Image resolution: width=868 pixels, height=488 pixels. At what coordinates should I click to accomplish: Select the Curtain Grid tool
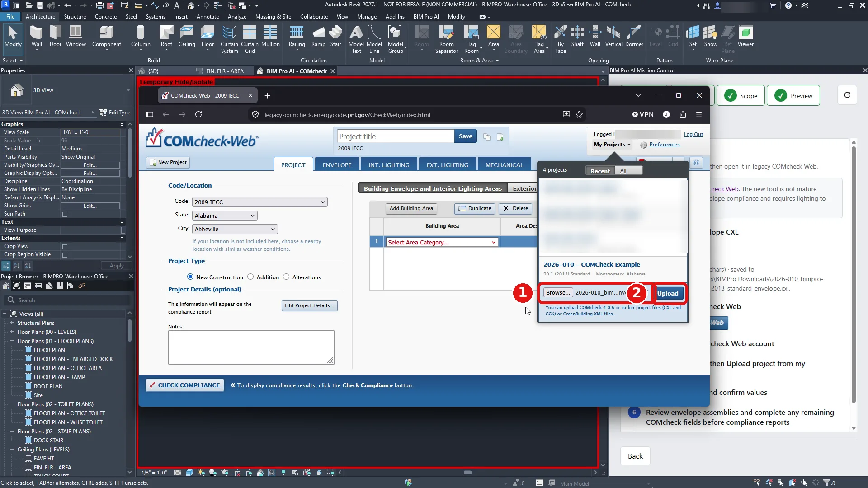pos(250,40)
